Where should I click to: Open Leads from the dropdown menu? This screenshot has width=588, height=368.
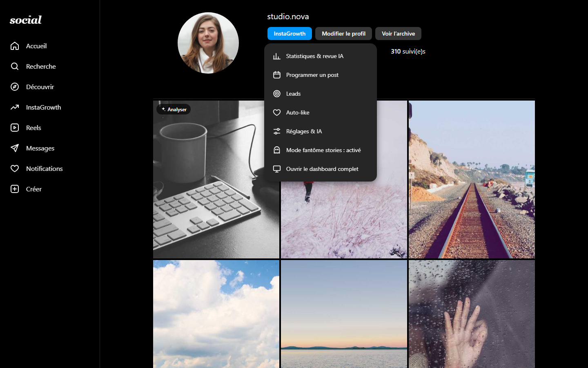coord(321,94)
